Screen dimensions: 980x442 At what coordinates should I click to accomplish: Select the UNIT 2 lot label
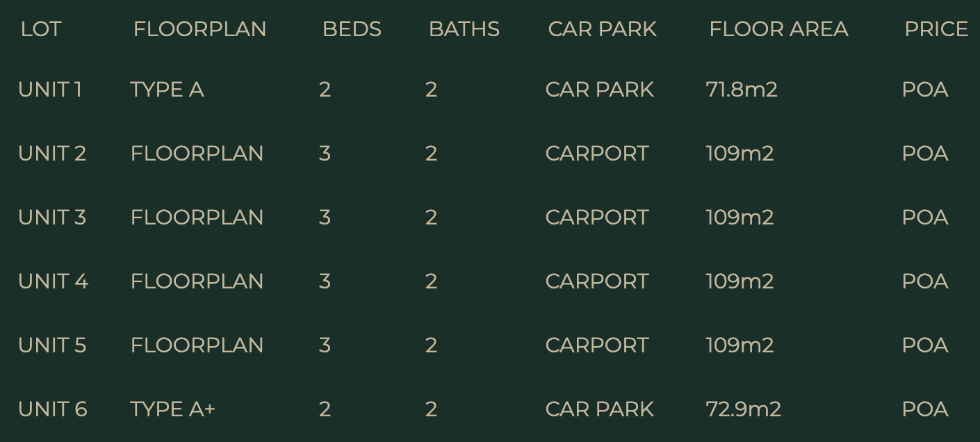tap(52, 154)
